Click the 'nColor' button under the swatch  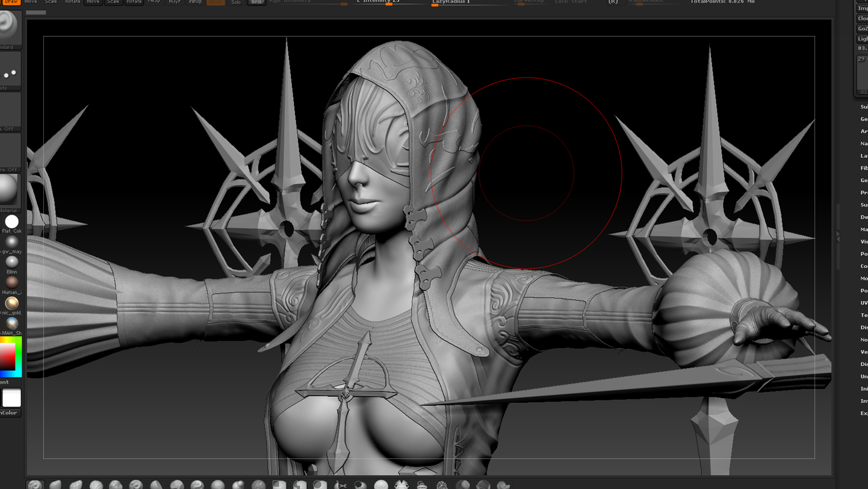pyautogui.click(x=10, y=413)
